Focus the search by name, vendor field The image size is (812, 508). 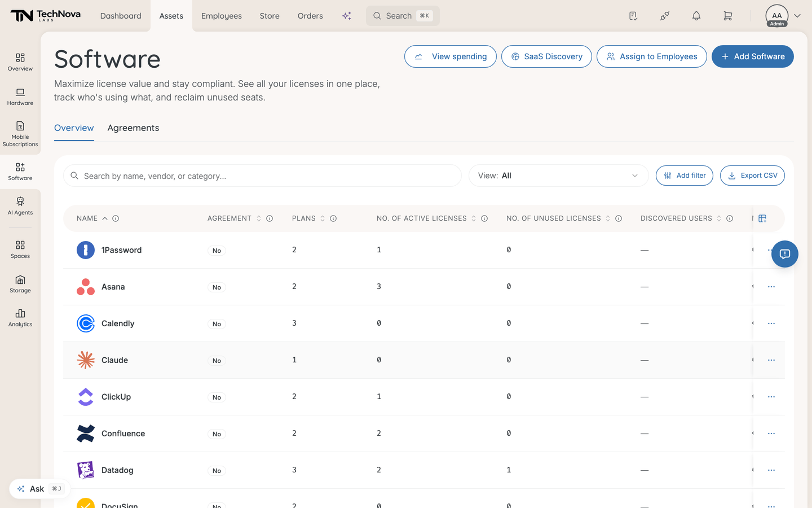(x=262, y=176)
